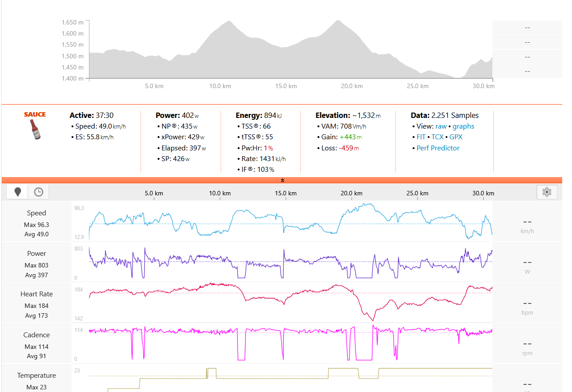The height and width of the screenshot is (392, 572).
Task: Open the raw data view link
Action: (441, 126)
